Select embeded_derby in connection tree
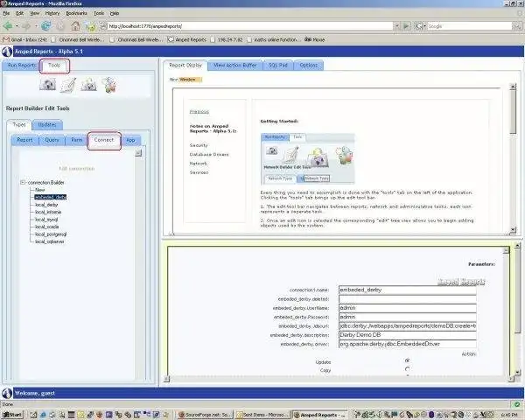The image size is (525, 420). click(x=51, y=197)
